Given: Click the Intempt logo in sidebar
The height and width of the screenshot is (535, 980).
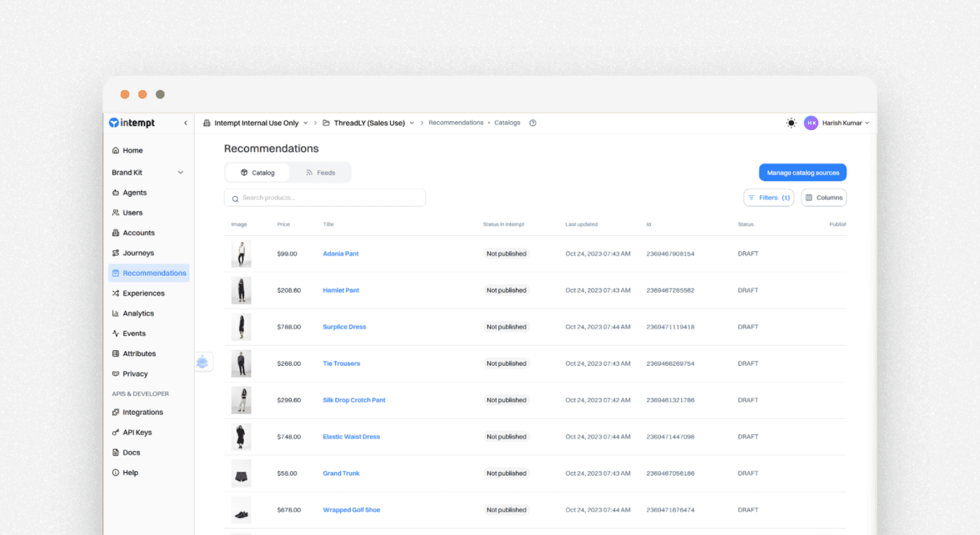Looking at the screenshot, I should click(x=132, y=123).
